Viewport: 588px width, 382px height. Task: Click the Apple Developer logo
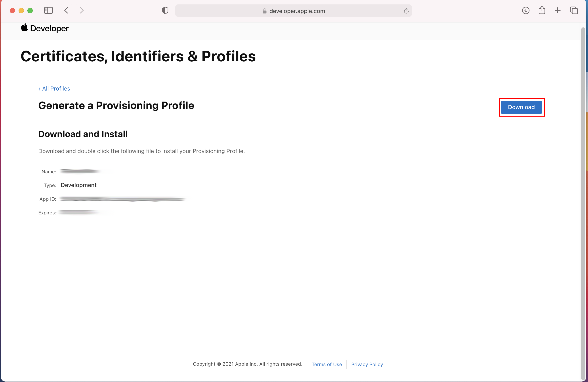click(x=45, y=28)
